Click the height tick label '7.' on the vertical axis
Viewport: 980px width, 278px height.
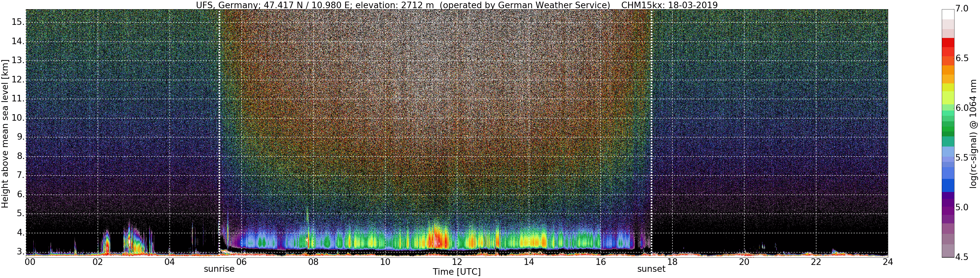[20, 175]
